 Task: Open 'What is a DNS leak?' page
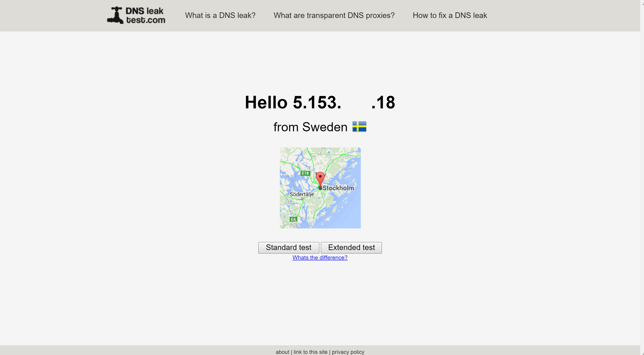(x=220, y=15)
